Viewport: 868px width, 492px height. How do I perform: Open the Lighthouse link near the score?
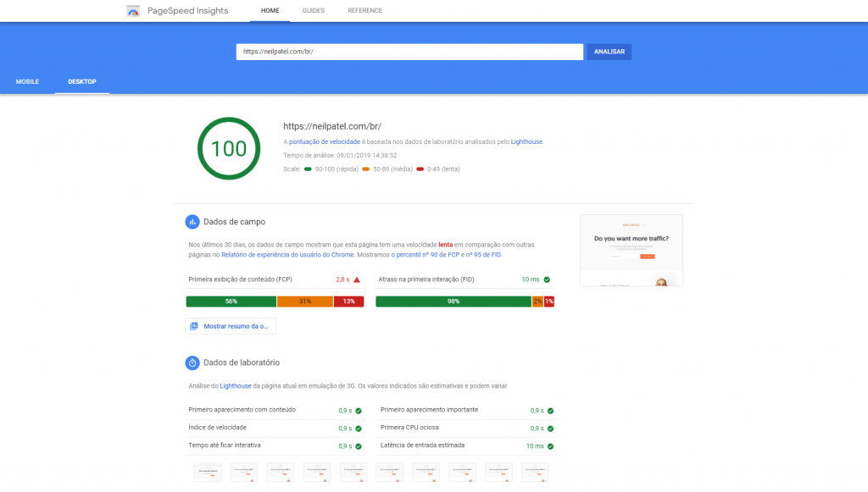click(x=526, y=142)
